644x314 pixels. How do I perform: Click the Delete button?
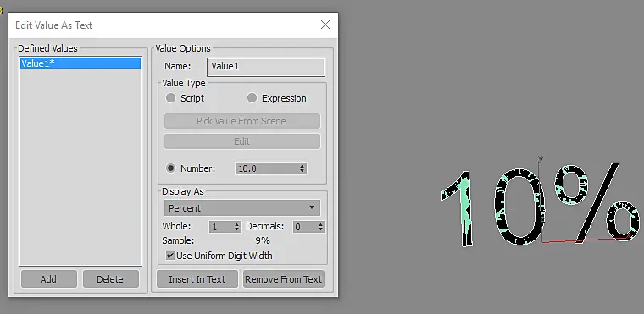pyautogui.click(x=110, y=279)
